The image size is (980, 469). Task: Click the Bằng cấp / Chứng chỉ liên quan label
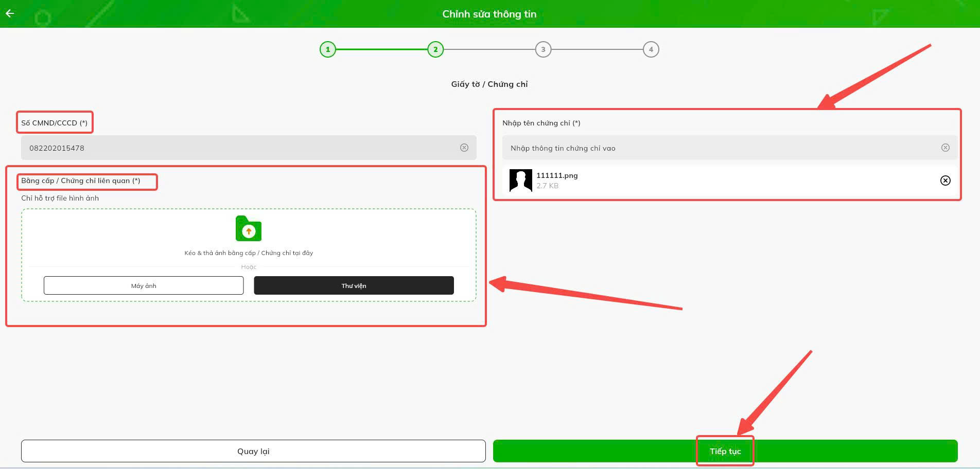tap(81, 181)
